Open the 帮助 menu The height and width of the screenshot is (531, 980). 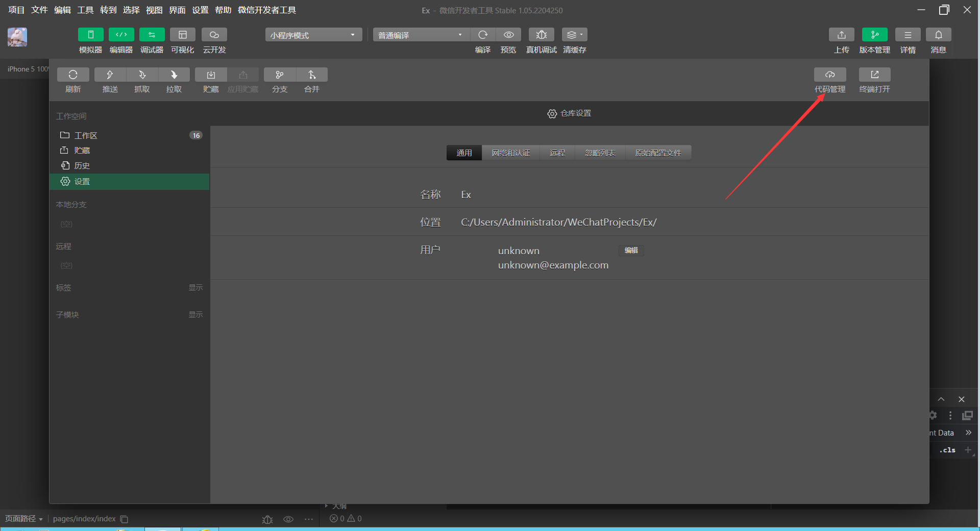[x=223, y=10]
